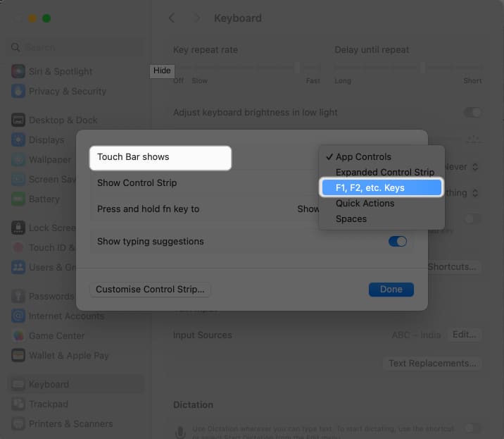The width and height of the screenshot is (504, 439).
Task: Click Touch ID sidebar icon
Action: click(x=18, y=247)
